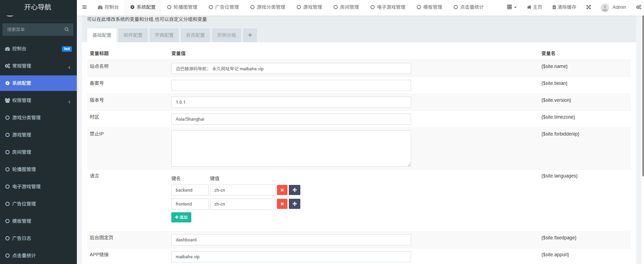The image size is (644, 264).
Task: Click the 开心导航 site title
Action: click(x=38, y=7)
